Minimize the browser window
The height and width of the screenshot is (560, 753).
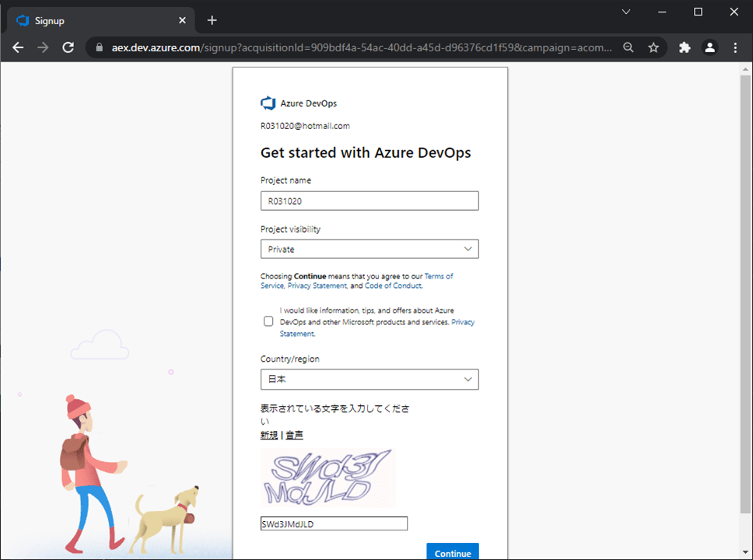tap(662, 12)
